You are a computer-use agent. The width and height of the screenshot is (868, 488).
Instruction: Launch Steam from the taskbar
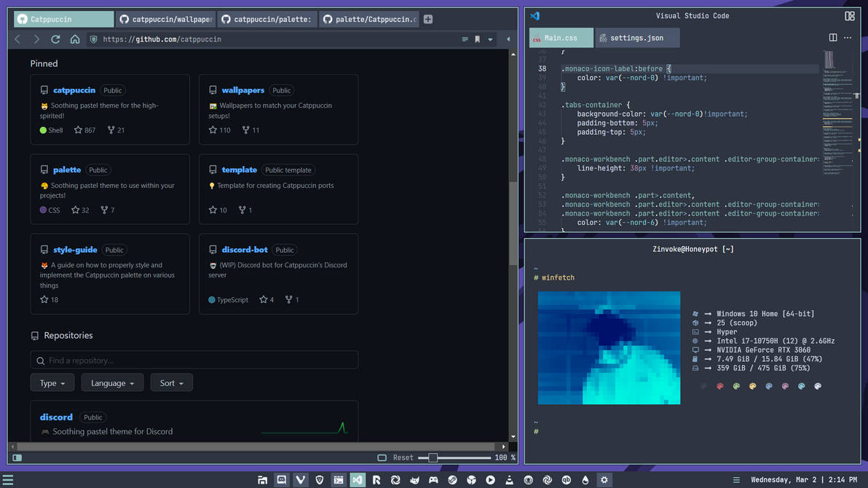(x=452, y=480)
